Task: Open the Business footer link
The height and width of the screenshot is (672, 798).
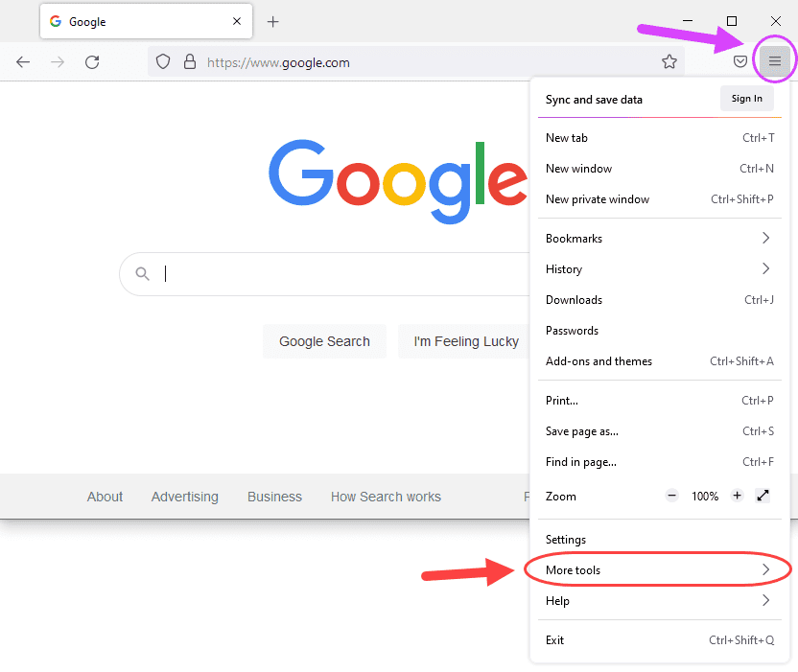Action: tap(274, 497)
